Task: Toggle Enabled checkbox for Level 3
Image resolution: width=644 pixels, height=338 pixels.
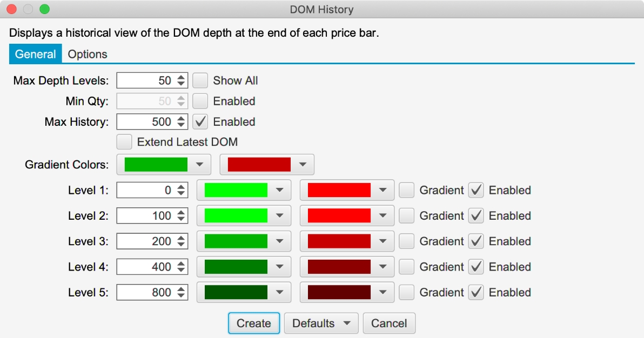Action: coord(476,241)
